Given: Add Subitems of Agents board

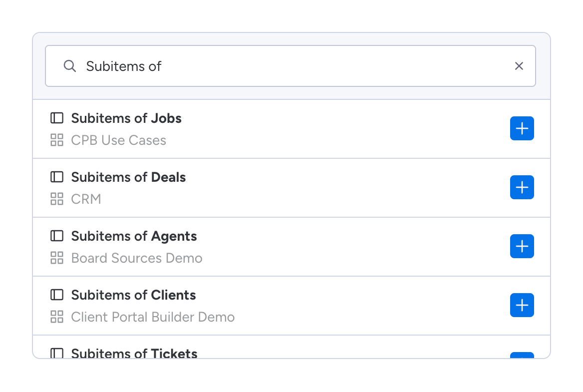Looking at the screenshot, I should [522, 246].
